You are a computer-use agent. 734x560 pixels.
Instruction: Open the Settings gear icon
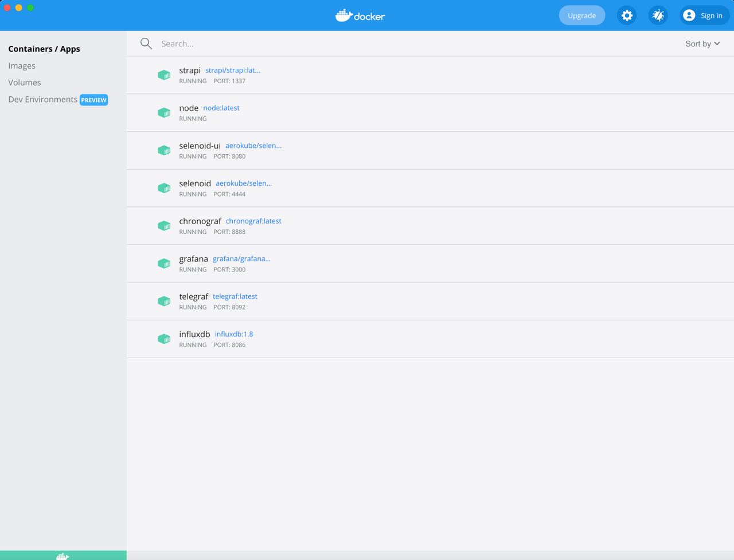click(627, 15)
